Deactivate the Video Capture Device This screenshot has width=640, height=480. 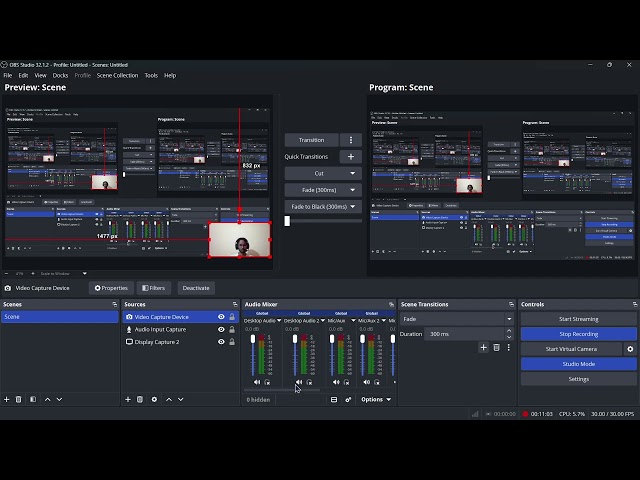tap(196, 288)
